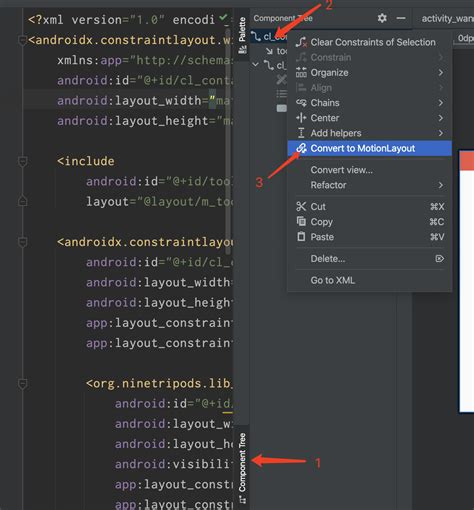474x510 pixels.
Task: Choose Convert view... option
Action: click(369, 170)
